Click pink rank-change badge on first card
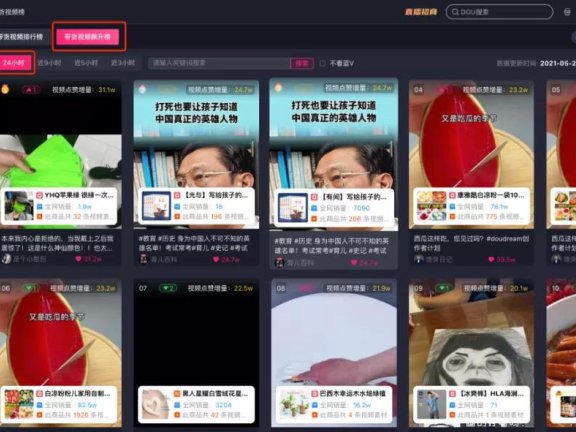 [31, 89]
